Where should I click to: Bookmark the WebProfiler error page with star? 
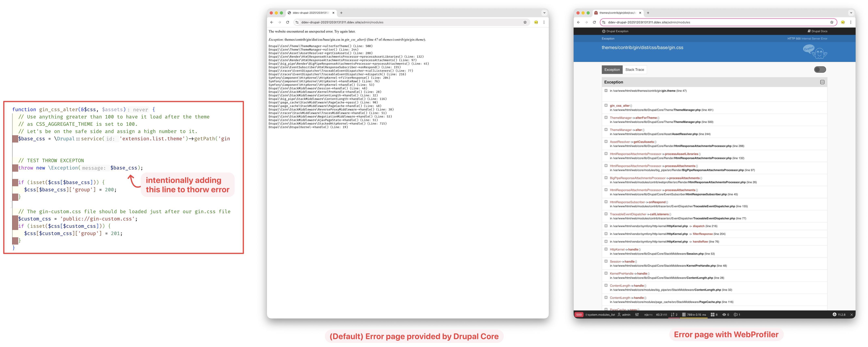[832, 22]
